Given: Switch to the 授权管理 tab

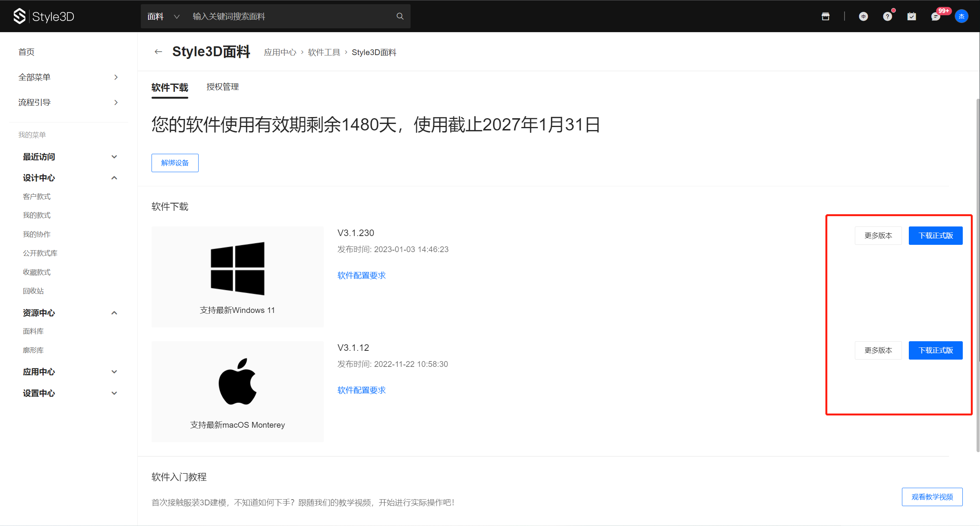Looking at the screenshot, I should (223, 87).
